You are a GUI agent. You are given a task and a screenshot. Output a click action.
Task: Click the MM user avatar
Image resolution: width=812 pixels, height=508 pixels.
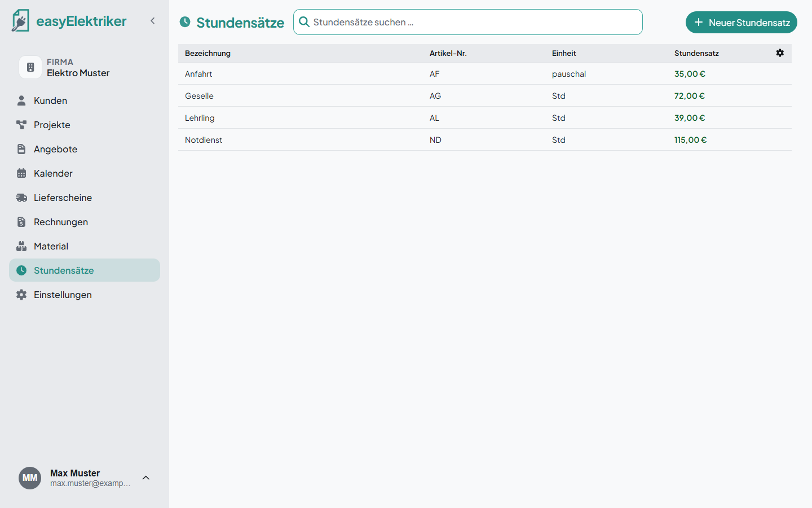(x=30, y=478)
